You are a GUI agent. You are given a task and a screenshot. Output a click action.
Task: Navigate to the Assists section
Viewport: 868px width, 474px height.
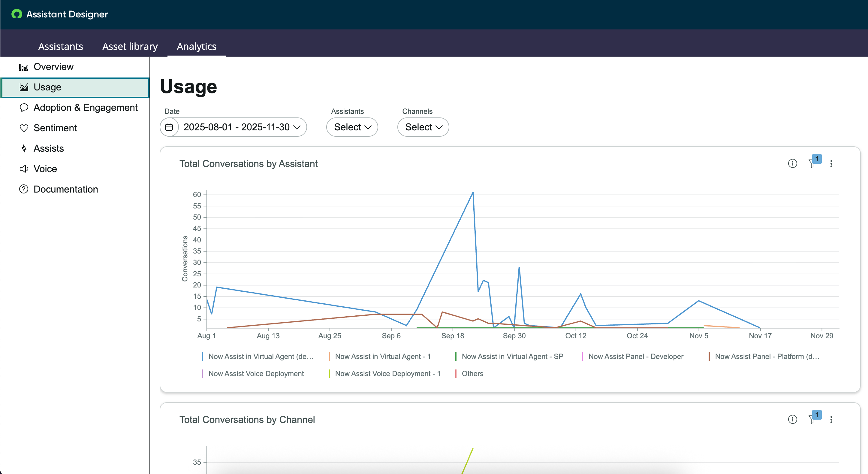pos(75,148)
